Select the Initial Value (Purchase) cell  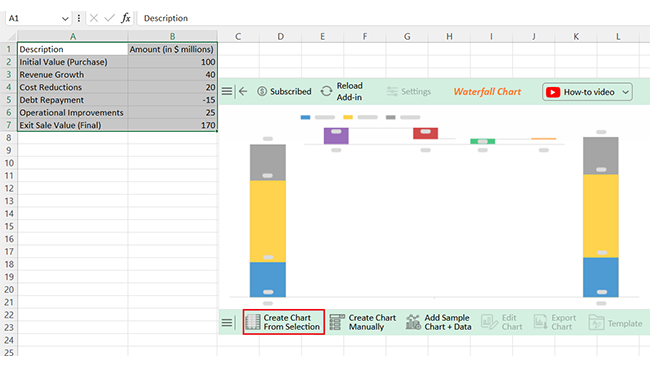pos(73,62)
